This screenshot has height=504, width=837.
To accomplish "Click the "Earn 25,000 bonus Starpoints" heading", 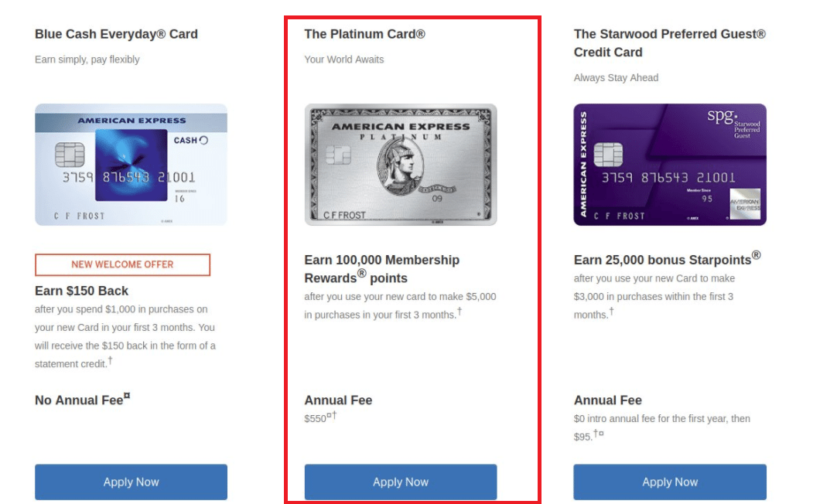I will (667, 259).
